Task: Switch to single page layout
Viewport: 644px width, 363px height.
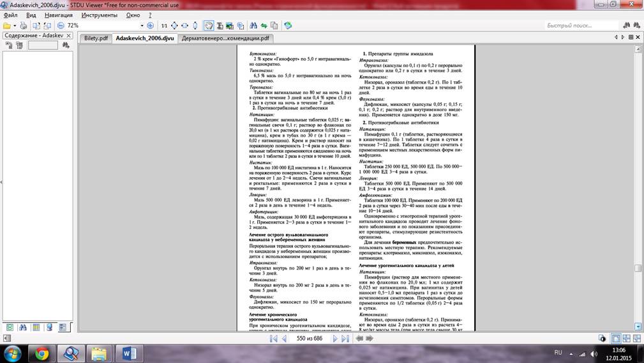Action: pyautogui.click(x=616, y=338)
